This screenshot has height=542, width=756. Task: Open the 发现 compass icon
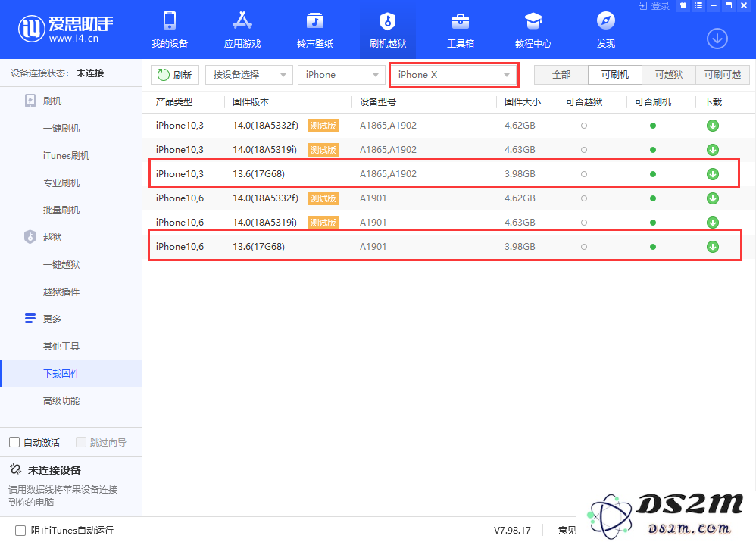[605, 21]
